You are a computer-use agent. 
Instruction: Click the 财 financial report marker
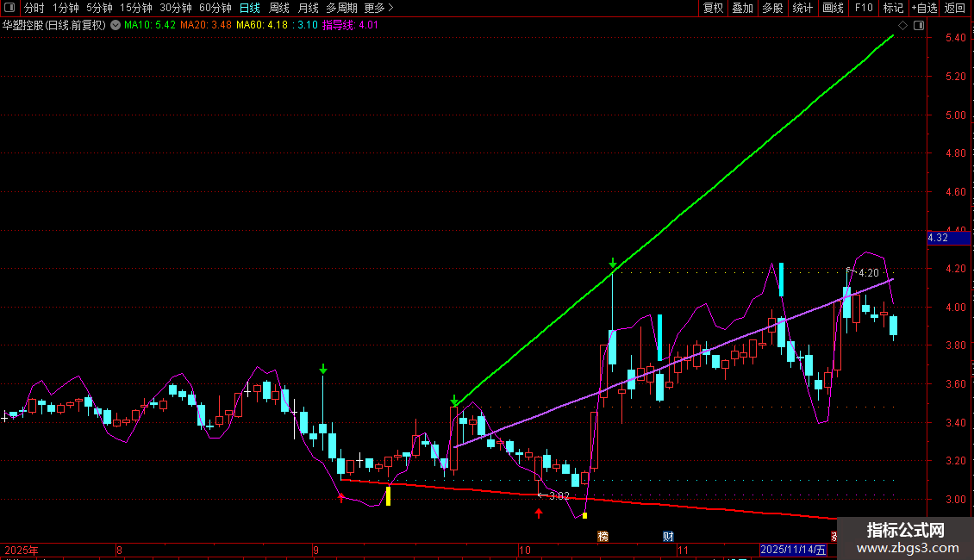pyautogui.click(x=668, y=537)
